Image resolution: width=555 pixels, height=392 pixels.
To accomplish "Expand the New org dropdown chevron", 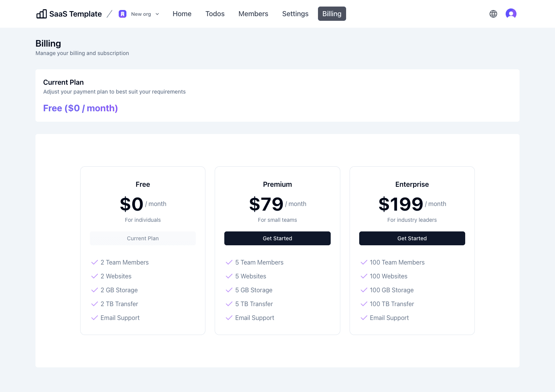I will 157,14.
